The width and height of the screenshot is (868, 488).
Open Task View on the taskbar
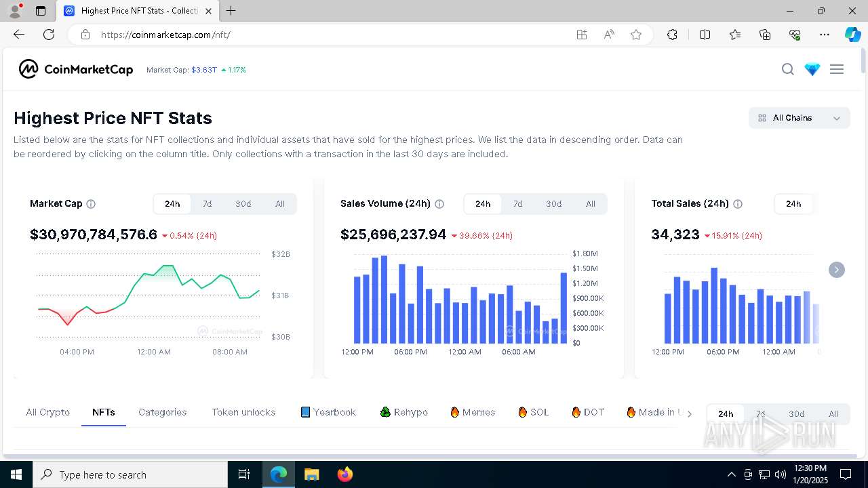coord(244,474)
